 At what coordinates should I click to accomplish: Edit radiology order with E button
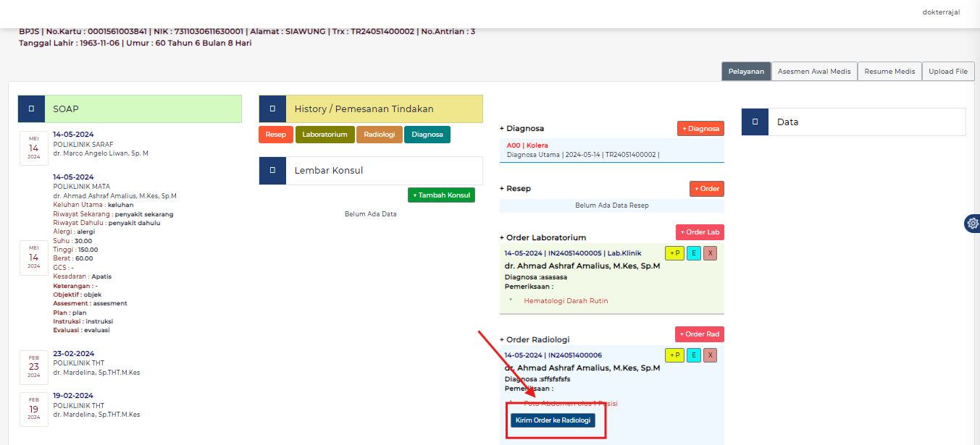(693, 355)
